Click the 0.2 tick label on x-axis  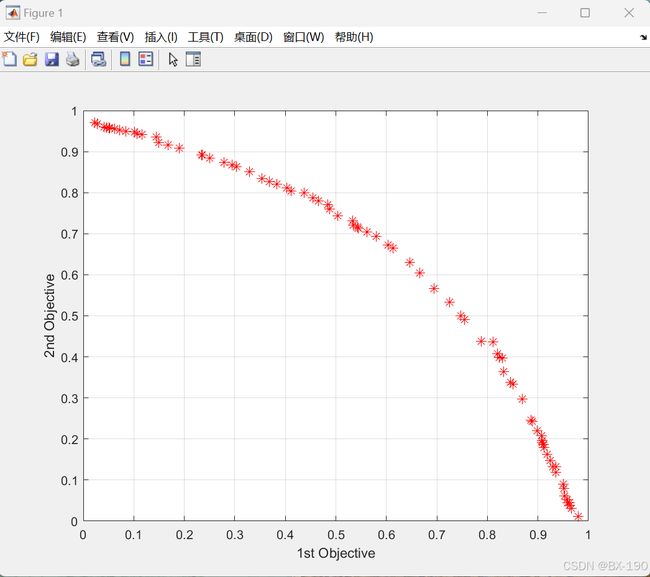tap(184, 535)
